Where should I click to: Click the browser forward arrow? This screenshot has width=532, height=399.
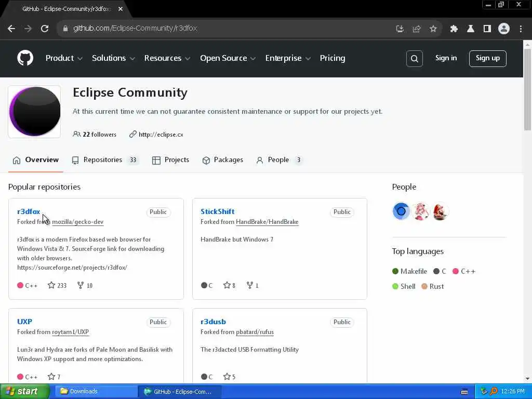point(28,29)
